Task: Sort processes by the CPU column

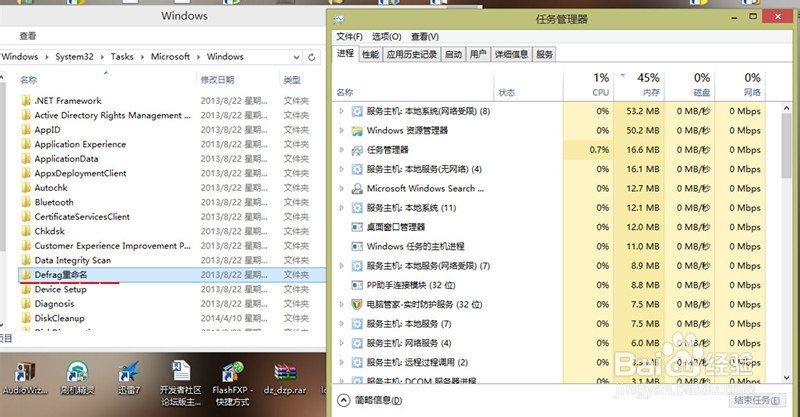Action: [x=588, y=85]
